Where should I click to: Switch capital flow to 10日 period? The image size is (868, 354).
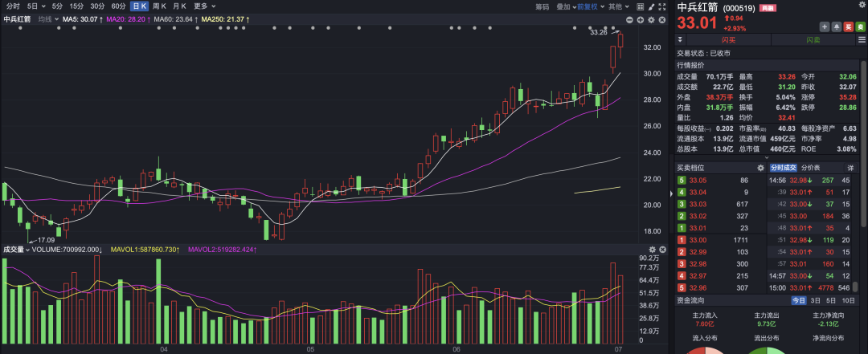coord(847,300)
